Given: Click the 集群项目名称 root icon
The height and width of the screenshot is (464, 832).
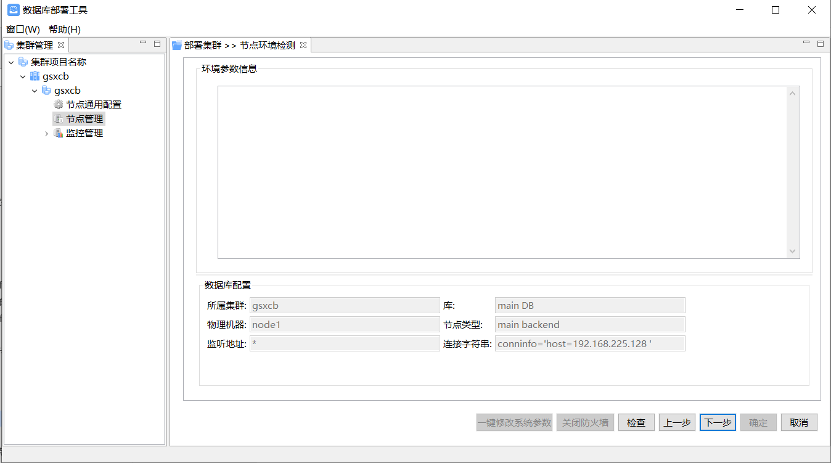Looking at the screenshot, I should pyautogui.click(x=23, y=62).
